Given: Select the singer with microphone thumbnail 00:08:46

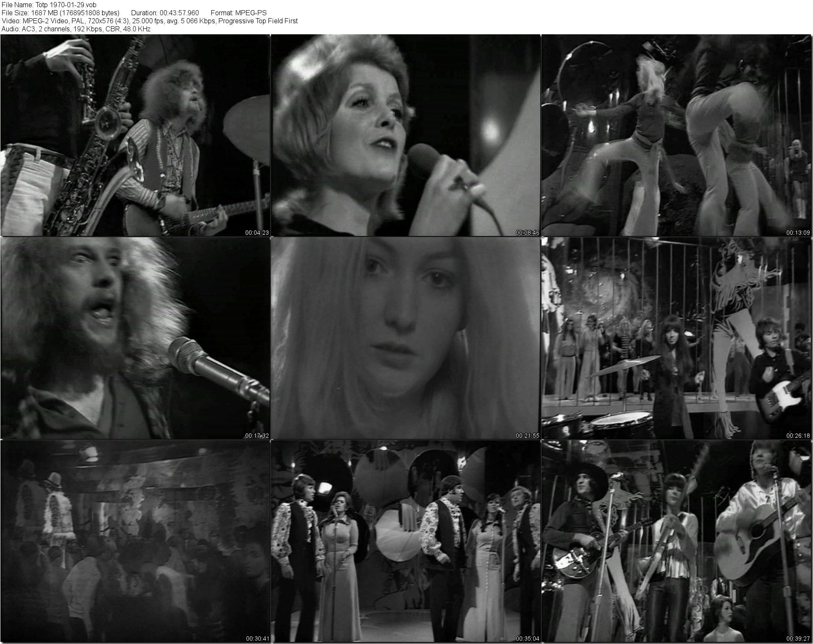Looking at the screenshot, I should click(x=406, y=135).
